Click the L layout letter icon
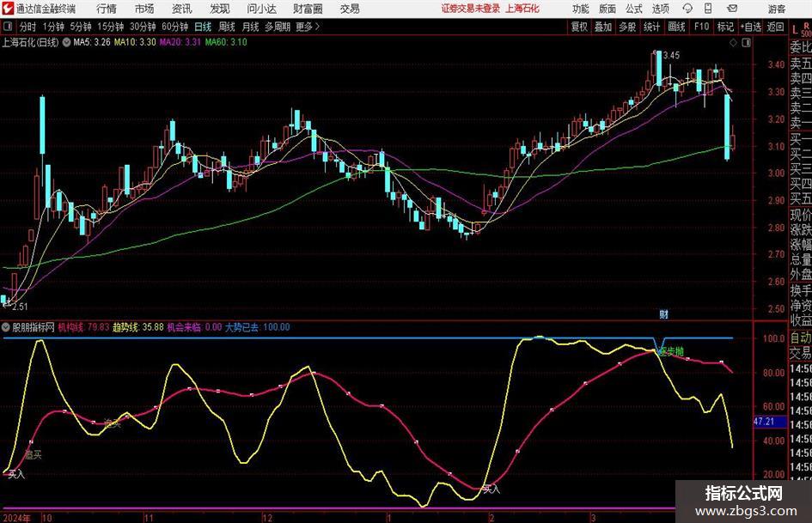 [x=795, y=29]
